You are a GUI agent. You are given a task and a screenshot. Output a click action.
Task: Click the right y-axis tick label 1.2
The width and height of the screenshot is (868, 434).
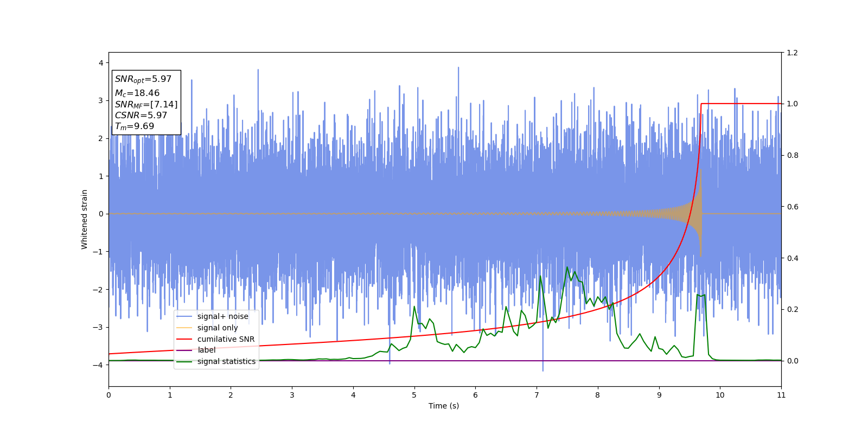tap(792, 53)
